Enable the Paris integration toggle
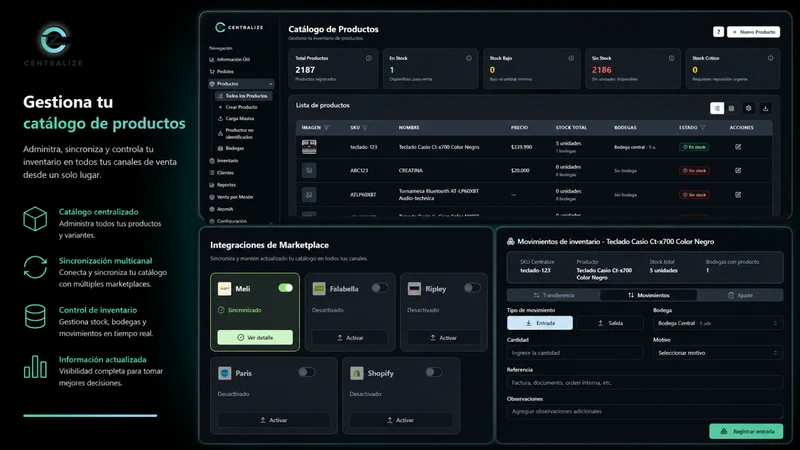This screenshot has width=800, height=450. tap(307, 372)
